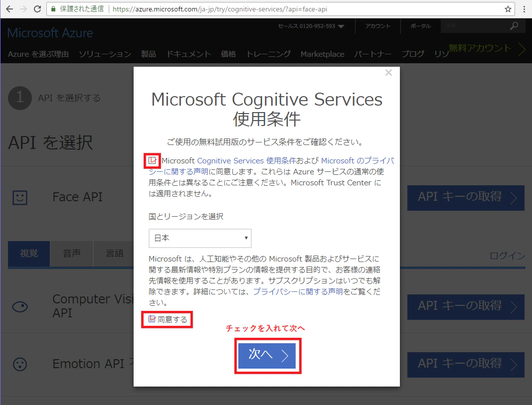Viewport: 532px width, 405px height.
Task: Click the Azure search magnifier icon
Action: pos(514,26)
